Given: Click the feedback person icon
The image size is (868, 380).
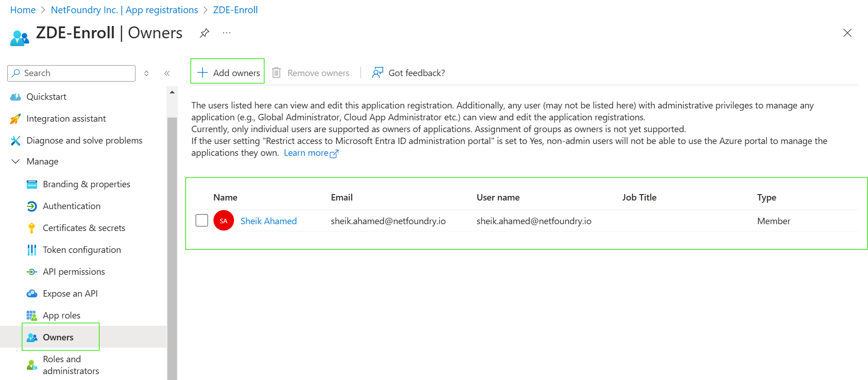Looking at the screenshot, I should pyautogui.click(x=377, y=72).
